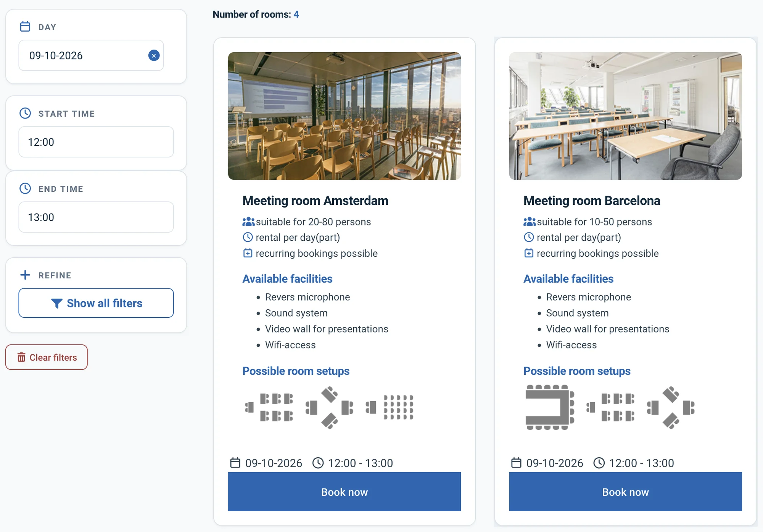Open the day date field 09-10-2026
The image size is (763, 532).
91,56
